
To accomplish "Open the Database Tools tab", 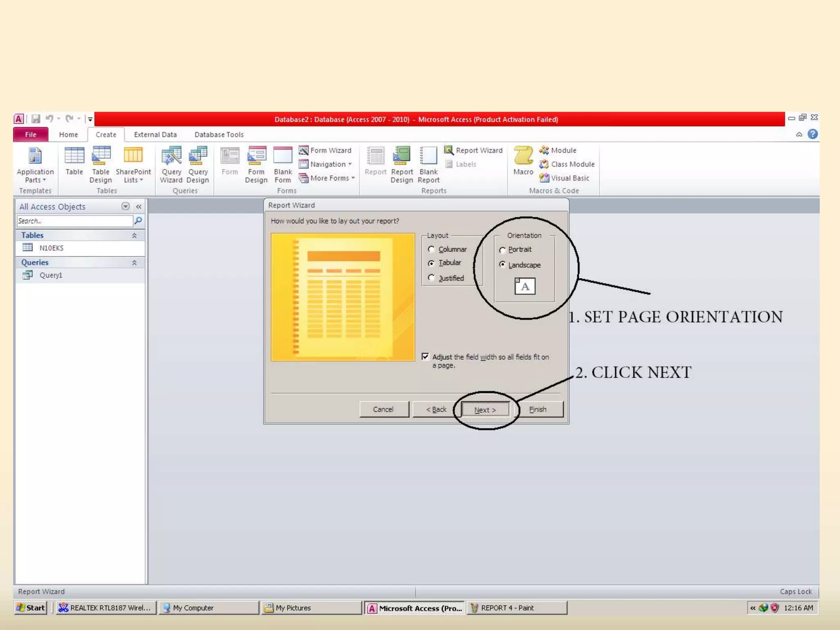I will point(219,135).
